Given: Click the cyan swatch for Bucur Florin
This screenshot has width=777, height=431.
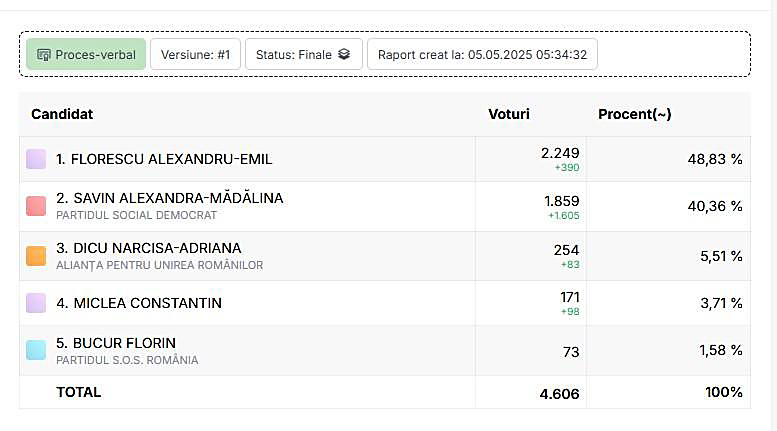Looking at the screenshot, I should (x=36, y=350).
